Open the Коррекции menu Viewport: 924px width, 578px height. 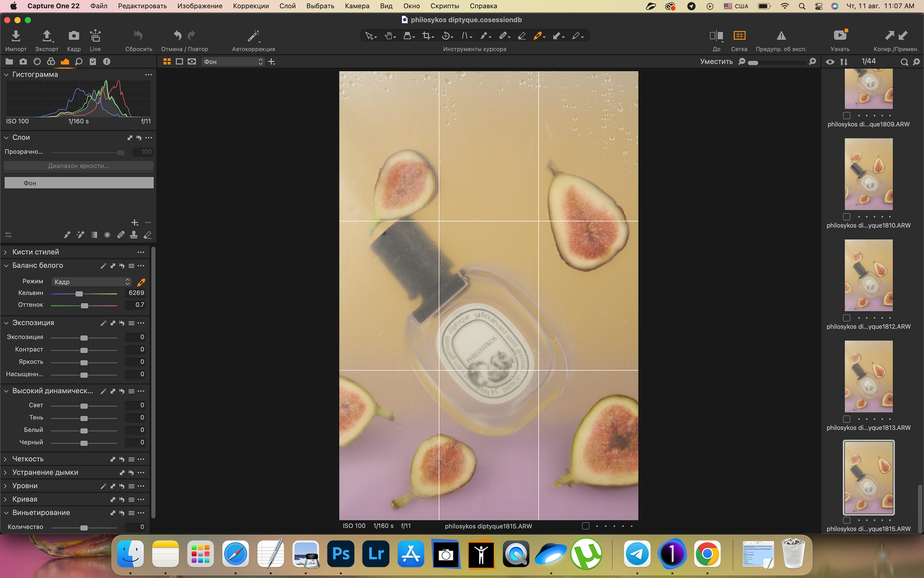(251, 6)
